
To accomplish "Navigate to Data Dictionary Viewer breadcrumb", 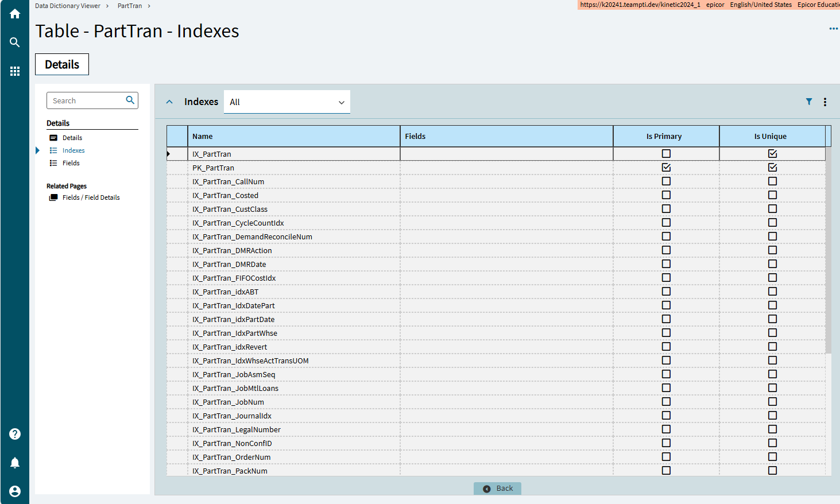I will (68, 6).
